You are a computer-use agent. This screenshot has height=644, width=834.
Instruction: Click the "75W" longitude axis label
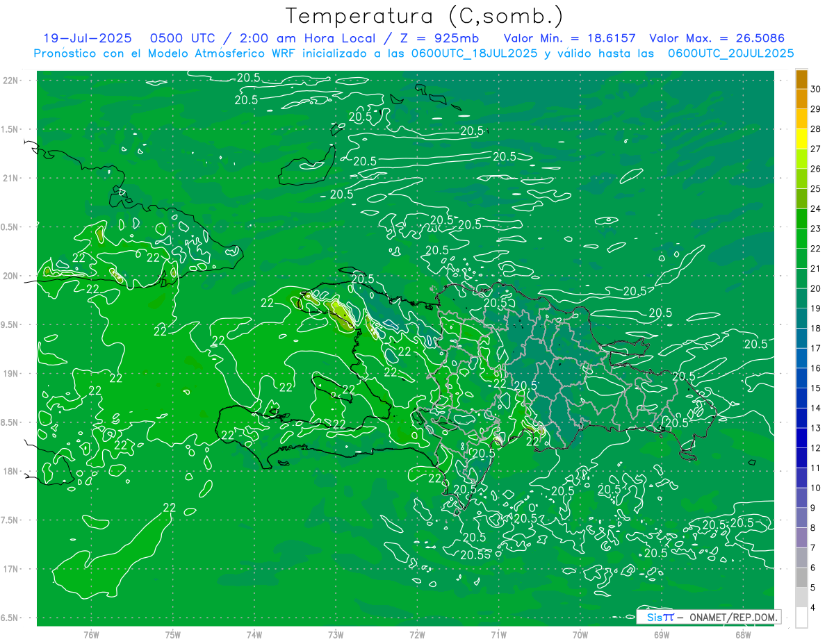(173, 634)
